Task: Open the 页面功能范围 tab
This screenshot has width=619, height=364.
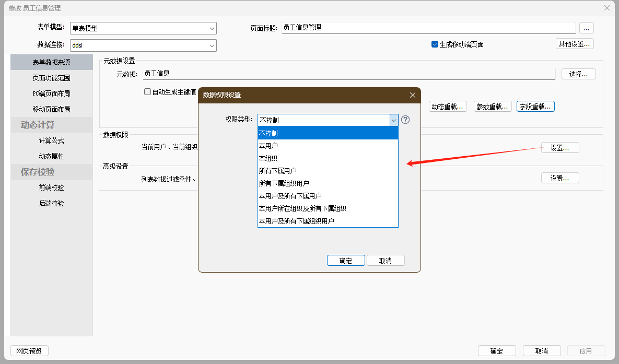Action: tap(51, 78)
